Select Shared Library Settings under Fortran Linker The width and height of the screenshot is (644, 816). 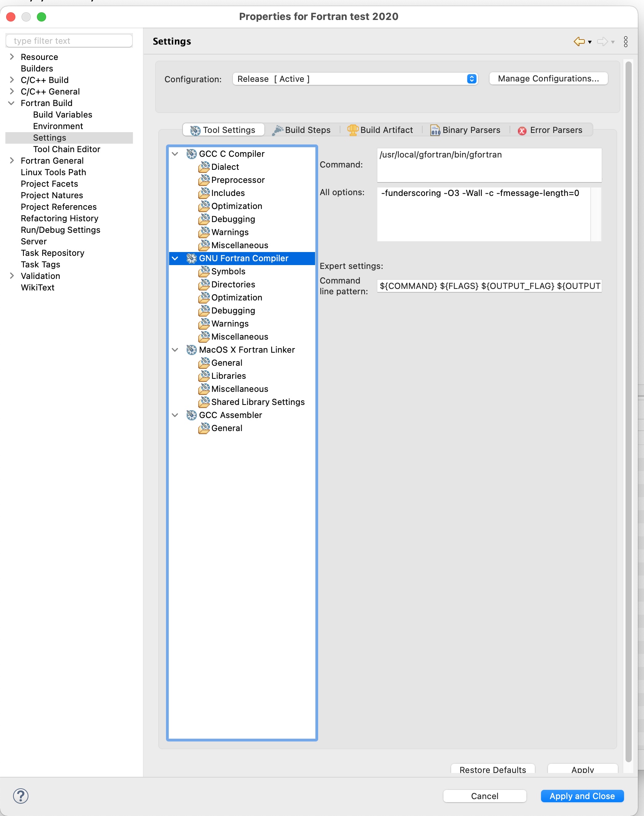258,402
